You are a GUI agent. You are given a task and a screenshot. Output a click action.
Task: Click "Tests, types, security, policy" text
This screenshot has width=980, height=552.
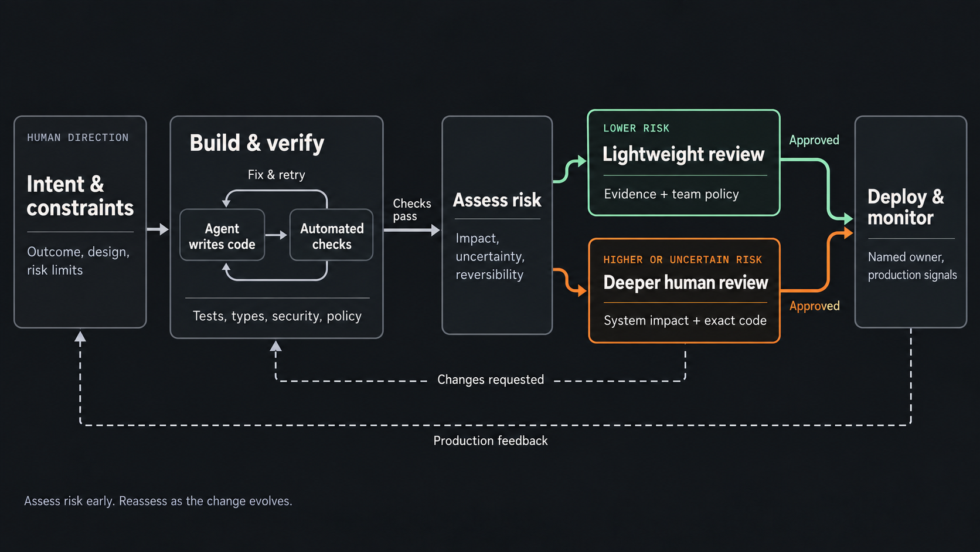pyautogui.click(x=277, y=316)
